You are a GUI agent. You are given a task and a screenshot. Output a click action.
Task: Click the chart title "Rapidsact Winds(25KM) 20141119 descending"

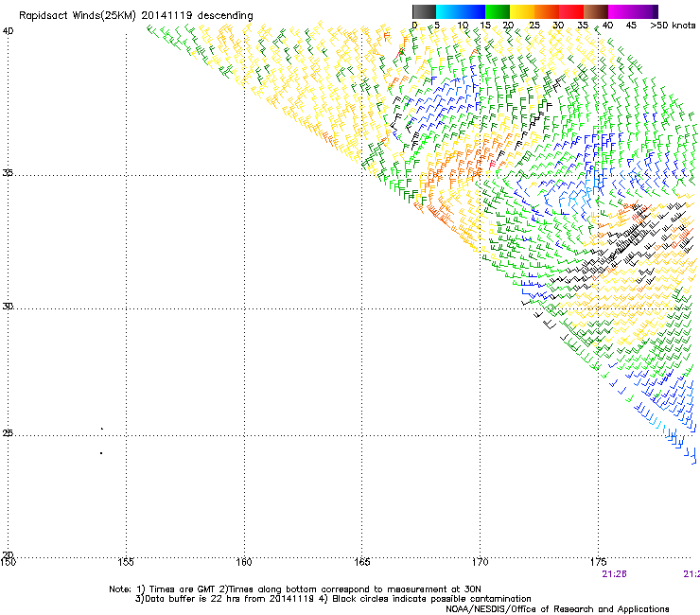135,16
